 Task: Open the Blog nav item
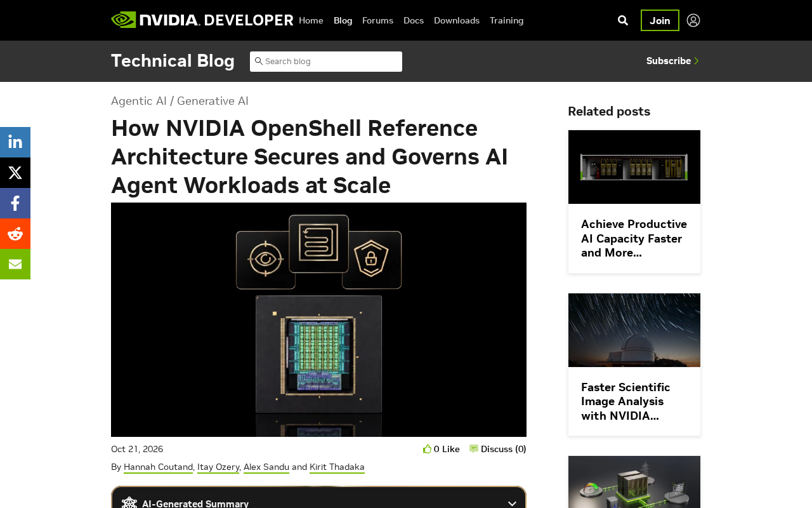click(x=343, y=20)
